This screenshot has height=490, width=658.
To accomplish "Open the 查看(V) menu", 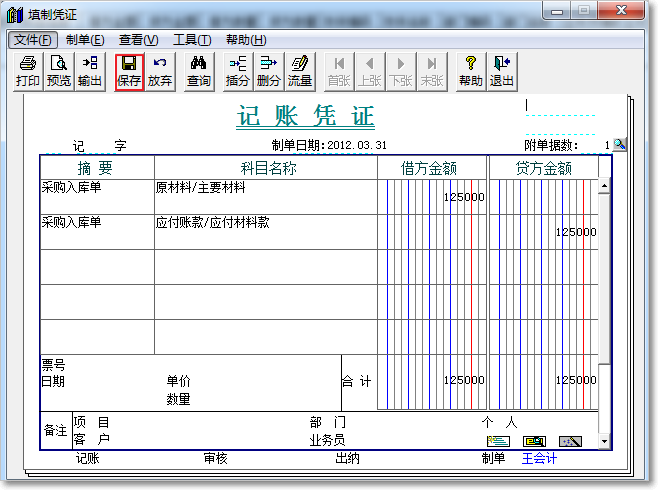I will point(138,40).
